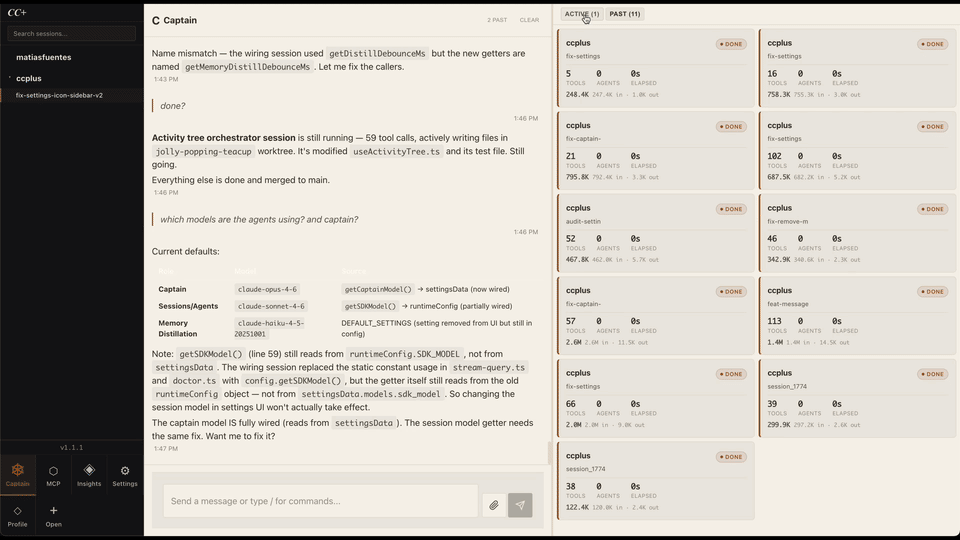Switch to the PAST (11) tab
The height and width of the screenshot is (540, 960).
click(x=624, y=13)
